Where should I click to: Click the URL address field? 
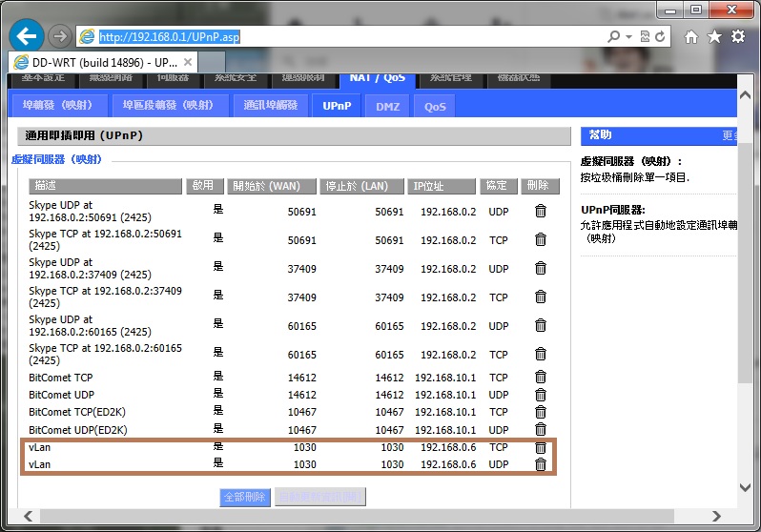point(343,37)
